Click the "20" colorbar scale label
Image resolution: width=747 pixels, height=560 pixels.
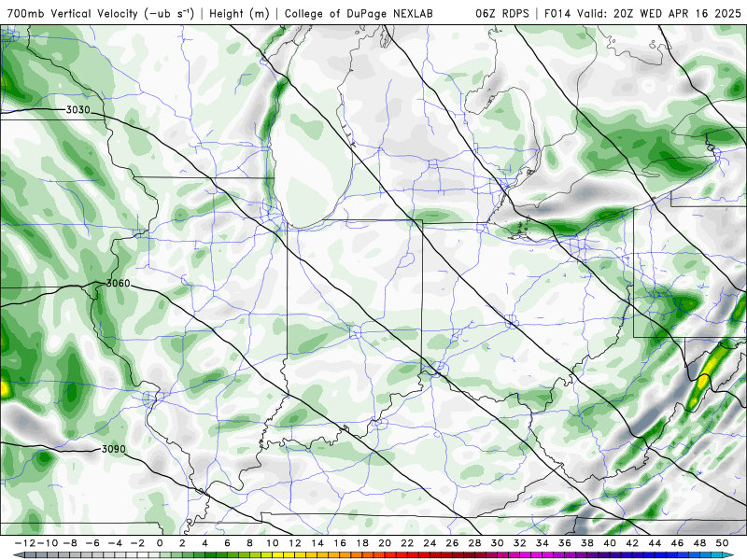pyautogui.click(x=385, y=543)
